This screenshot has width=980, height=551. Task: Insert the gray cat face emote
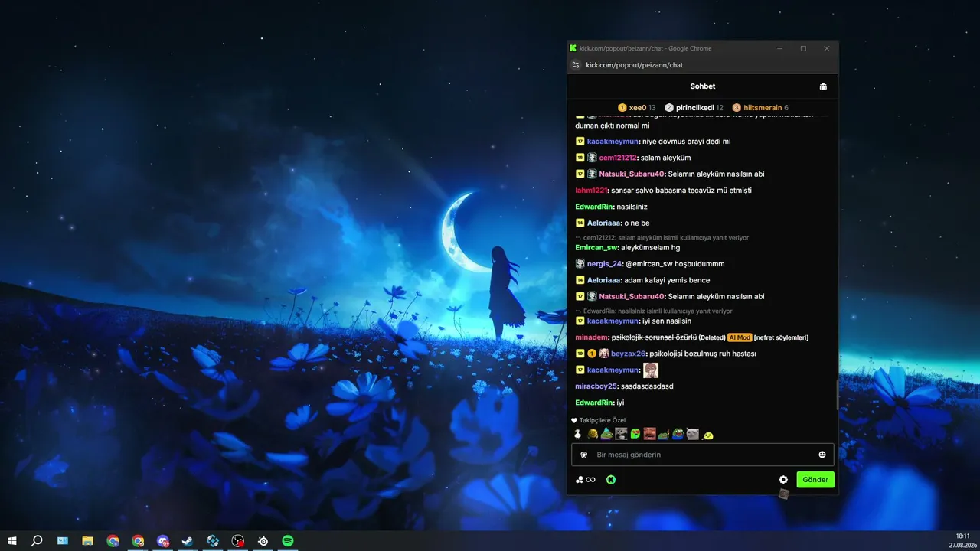click(x=693, y=434)
